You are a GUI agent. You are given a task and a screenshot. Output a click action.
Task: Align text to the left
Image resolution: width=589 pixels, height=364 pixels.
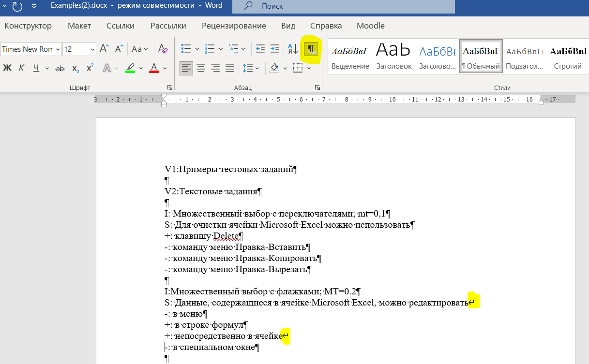click(x=186, y=68)
